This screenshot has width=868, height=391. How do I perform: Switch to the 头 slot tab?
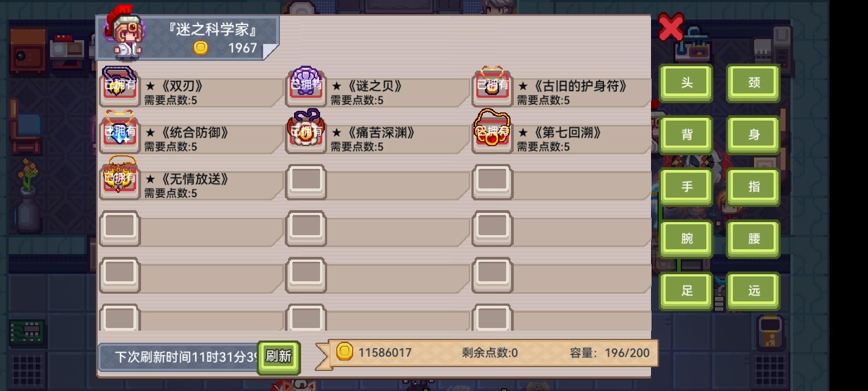coord(686,83)
